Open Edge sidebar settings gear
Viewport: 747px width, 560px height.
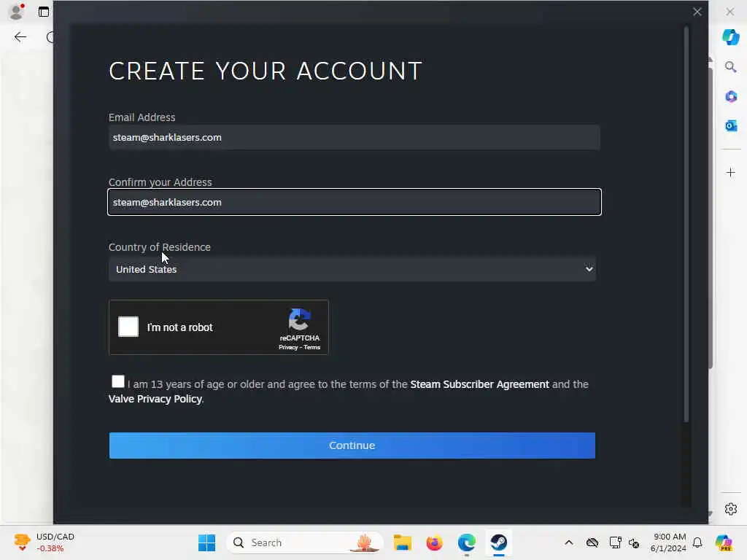coord(730,509)
